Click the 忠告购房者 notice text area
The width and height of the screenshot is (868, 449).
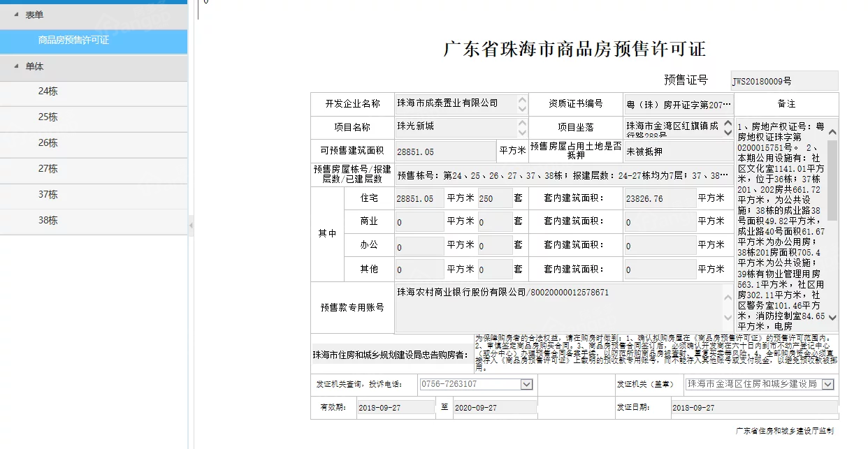(x=656, y=353)
